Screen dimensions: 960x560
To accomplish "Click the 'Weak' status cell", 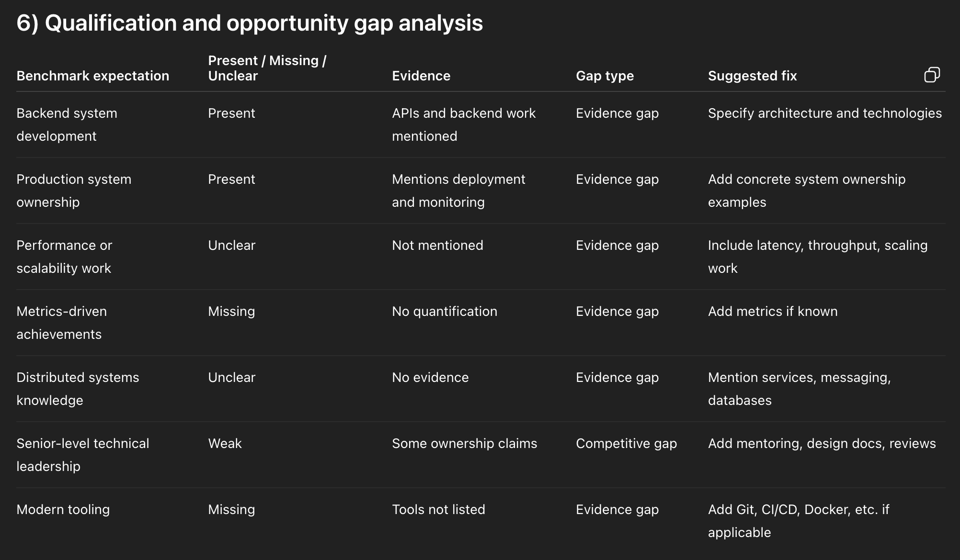I will pos(225,443).
